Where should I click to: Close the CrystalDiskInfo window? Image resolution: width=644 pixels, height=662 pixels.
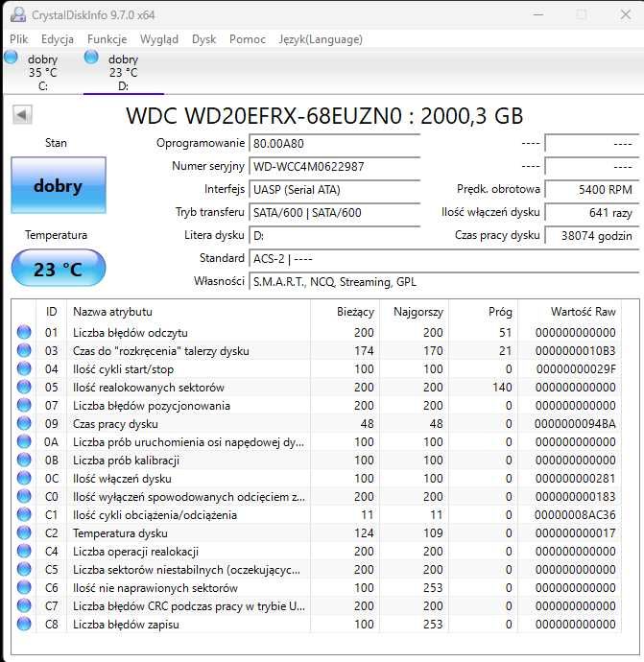click(x=626, y=14)
